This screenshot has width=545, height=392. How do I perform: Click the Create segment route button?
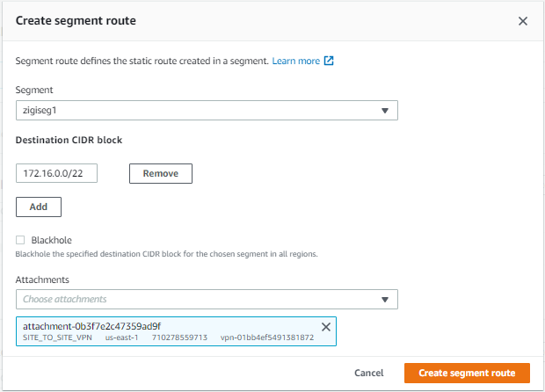coord(467,373)
